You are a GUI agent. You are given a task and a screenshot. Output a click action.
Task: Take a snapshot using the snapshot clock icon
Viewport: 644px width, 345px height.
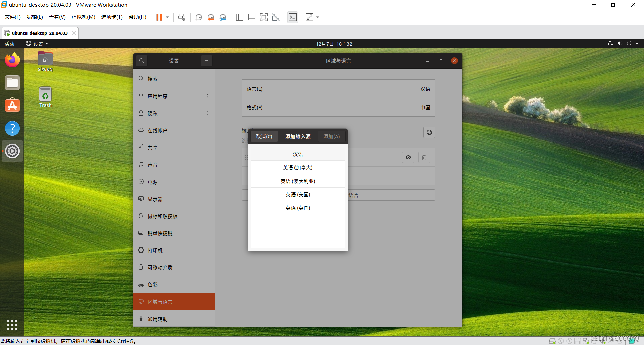199,17
